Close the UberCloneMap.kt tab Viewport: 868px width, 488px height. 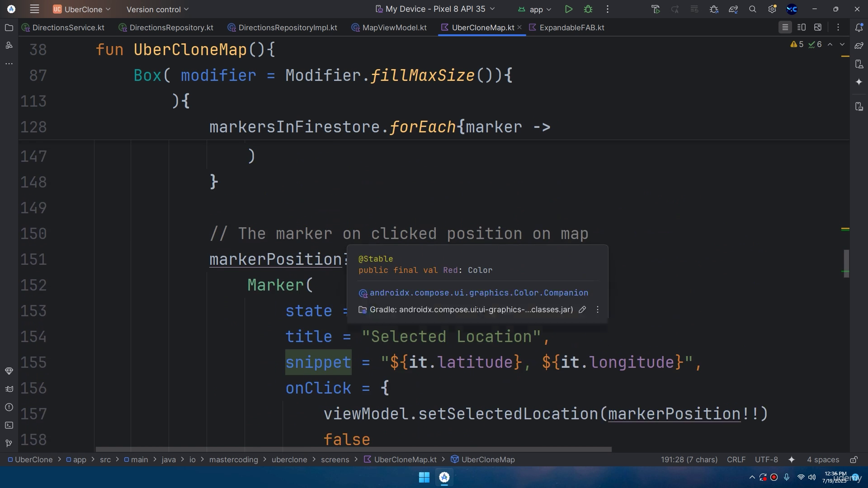519,28
